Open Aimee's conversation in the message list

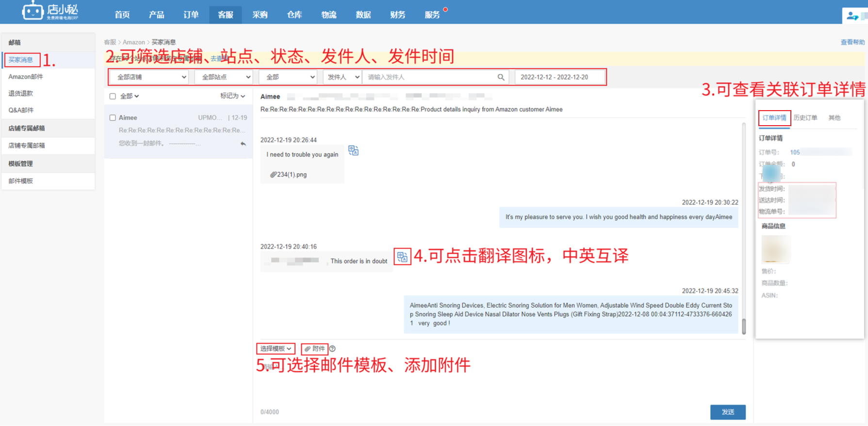tap(178, 131)
